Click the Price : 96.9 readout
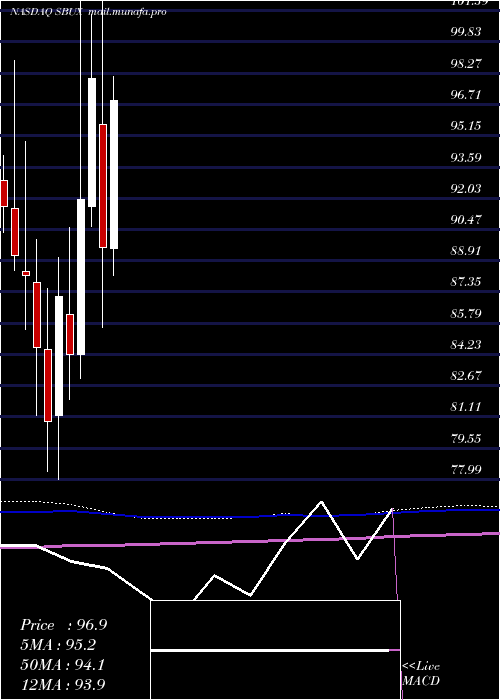Screen dimensions: 500x700 [63, 625]
